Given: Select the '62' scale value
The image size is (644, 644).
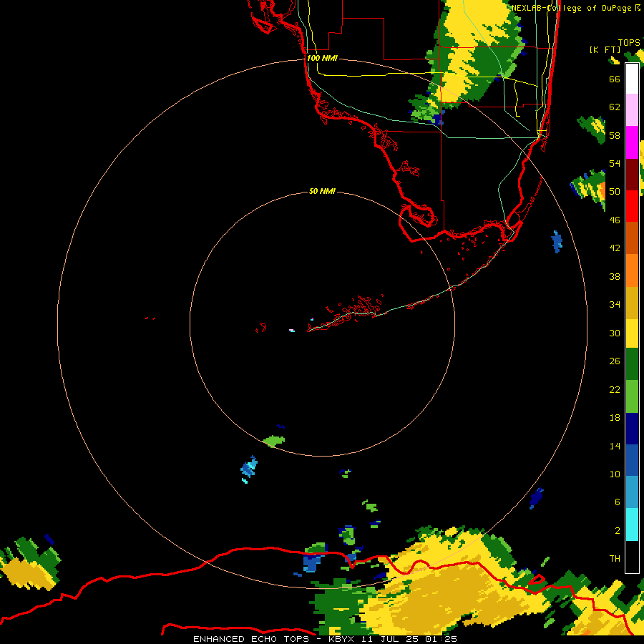Looking at the screenshot, I should [615, 107].
